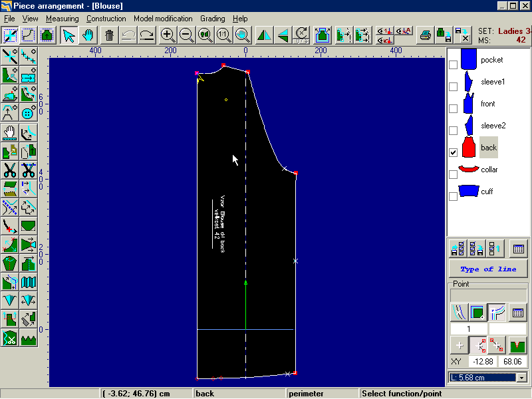The height and width of the screenshot is (399, 532).
Task: Check the front piece checkbox
Action: tap(453, 108)
